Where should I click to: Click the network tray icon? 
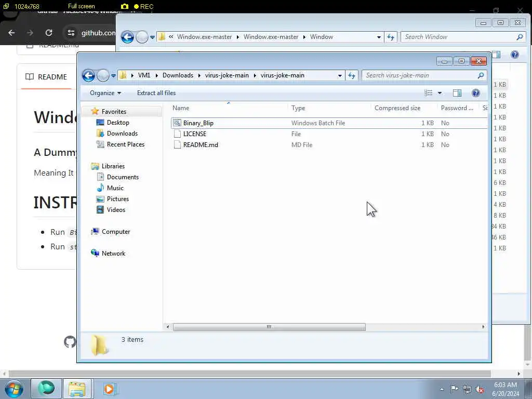(467, 389)
